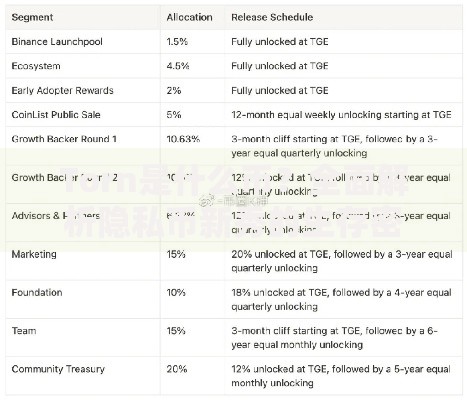Click the Release Schedule column header
The height and width of the screenshot is (400, 467).
pos(272,17)
